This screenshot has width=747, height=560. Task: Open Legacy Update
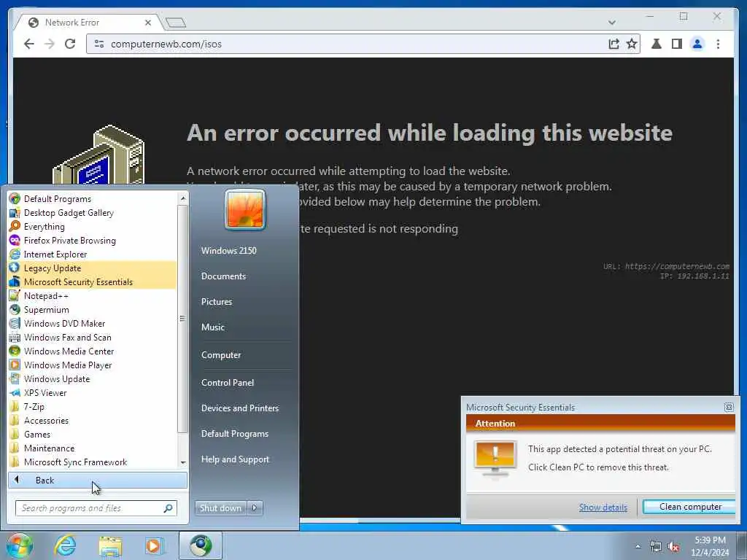pos(92,268)
